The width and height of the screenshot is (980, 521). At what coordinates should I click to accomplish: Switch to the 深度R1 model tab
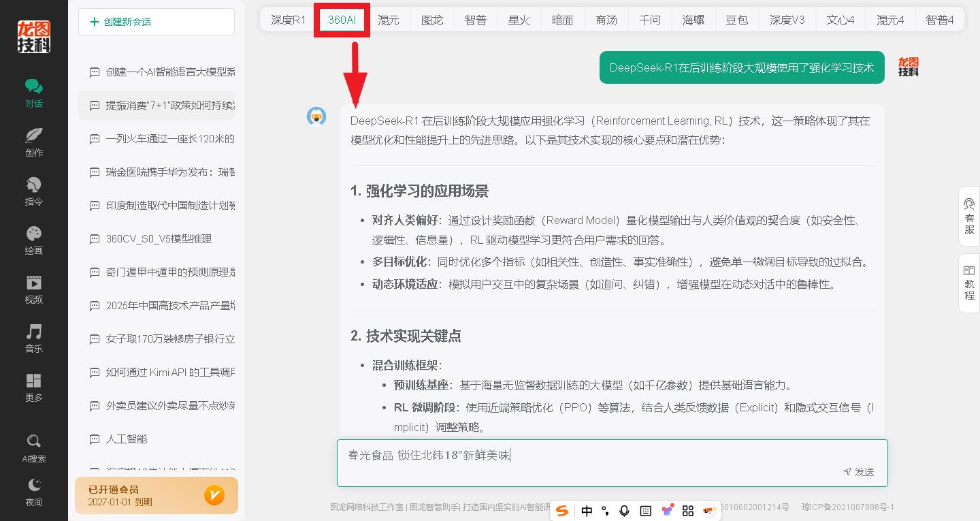289,20
